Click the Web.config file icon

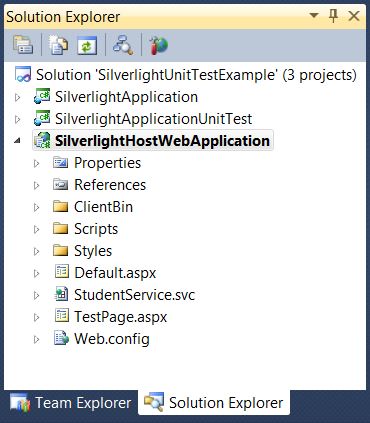point(62,338)
